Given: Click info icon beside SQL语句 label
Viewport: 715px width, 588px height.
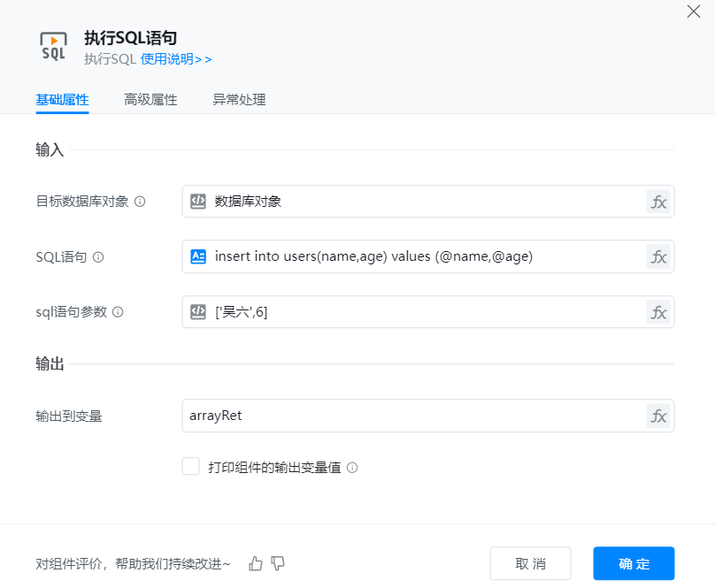Looking at the screenshot, I should pos(98,257).
